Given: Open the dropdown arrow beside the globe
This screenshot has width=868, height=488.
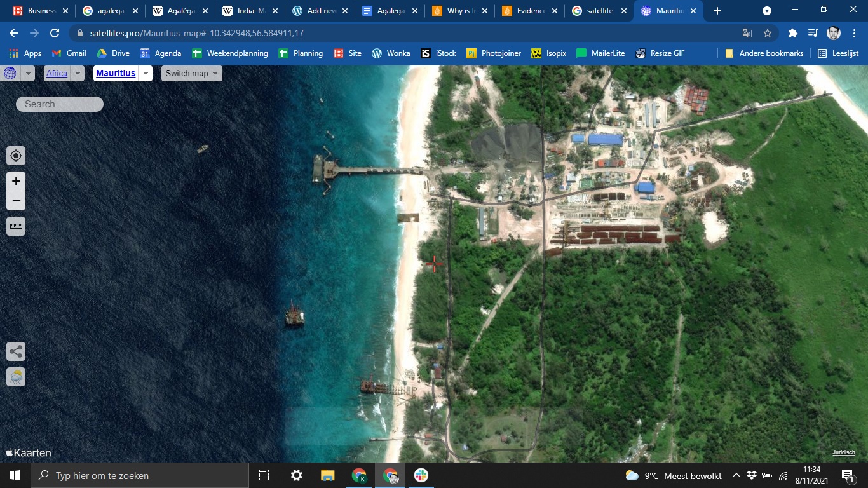Looking at the screenshot, I should point(27,73).
